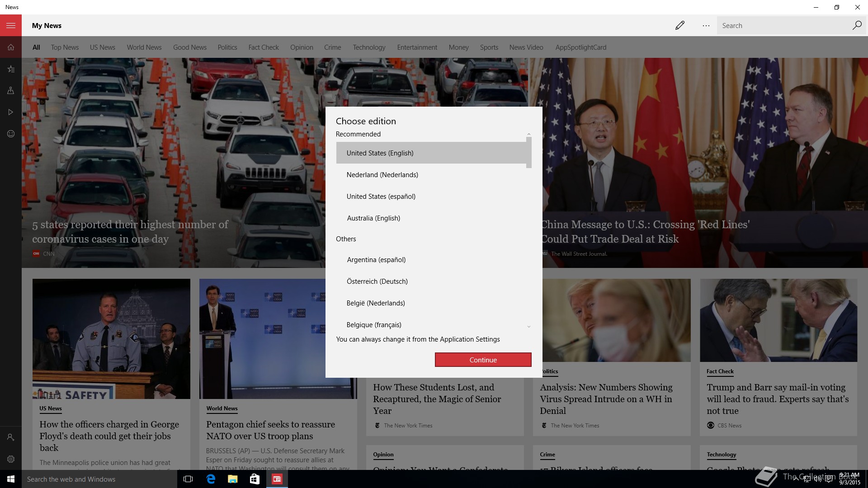Select United States (English) edition
Viewport: 868px width, 488px height.
pos(431,153)
